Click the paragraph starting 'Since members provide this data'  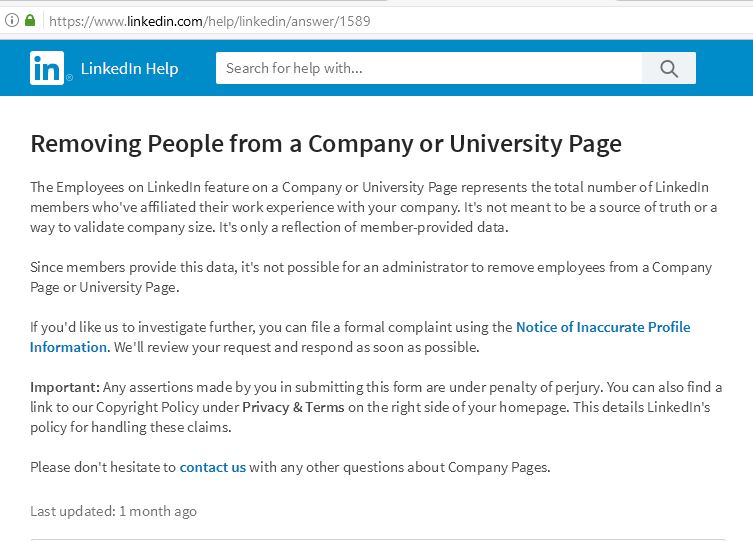click(x=371, y=277)
